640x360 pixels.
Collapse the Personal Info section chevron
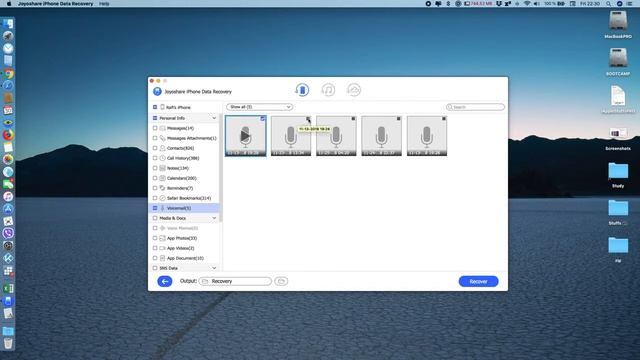(x=214, y=118)
